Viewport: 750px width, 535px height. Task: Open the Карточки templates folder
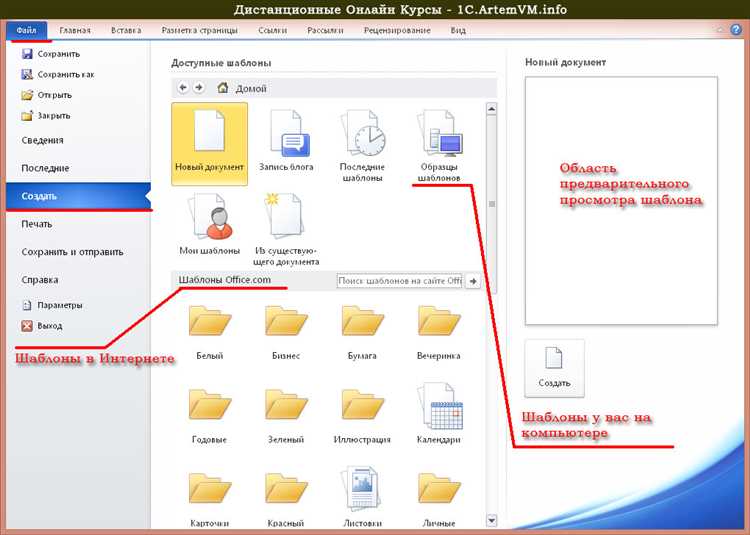click(210, 500)
